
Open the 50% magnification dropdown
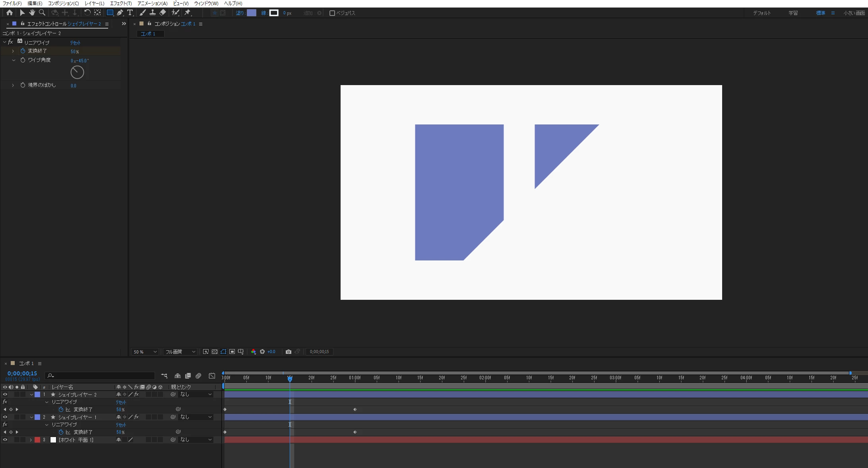click(145, 352)
